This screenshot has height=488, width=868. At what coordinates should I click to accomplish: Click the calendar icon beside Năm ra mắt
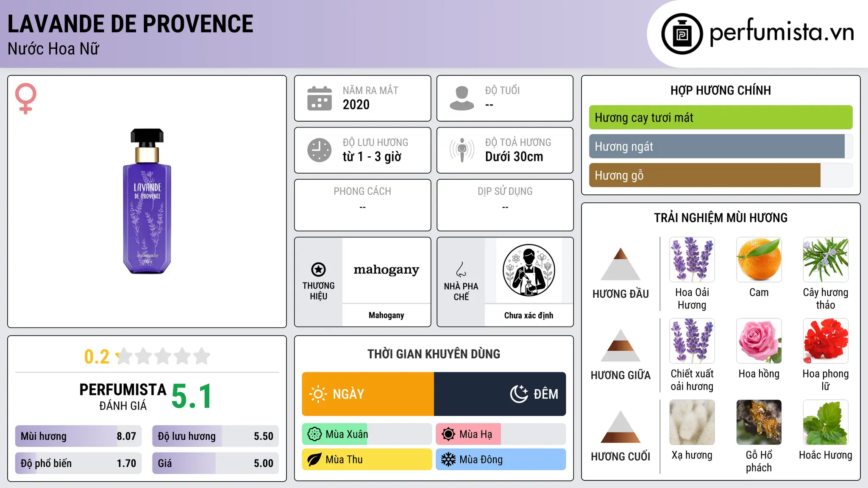320,98
